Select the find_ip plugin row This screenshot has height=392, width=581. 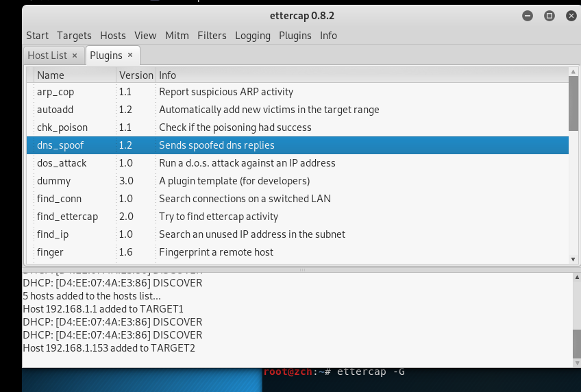tap(297, 234)
